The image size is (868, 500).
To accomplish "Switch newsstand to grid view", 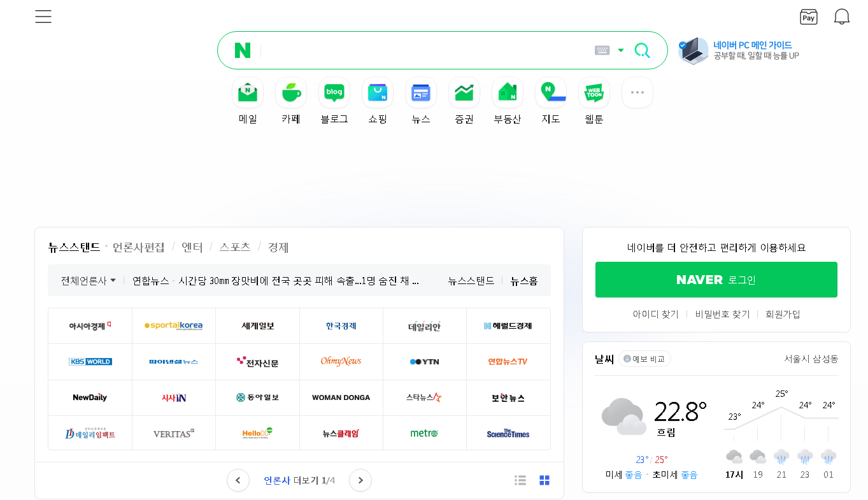I will click(544, 480).
